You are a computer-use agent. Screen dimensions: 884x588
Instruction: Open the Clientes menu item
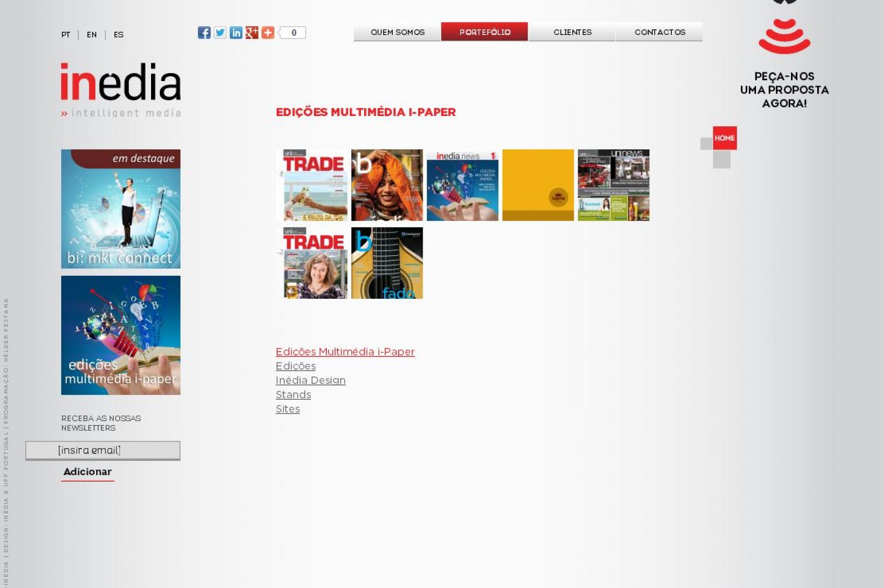[x=572, y=32]
